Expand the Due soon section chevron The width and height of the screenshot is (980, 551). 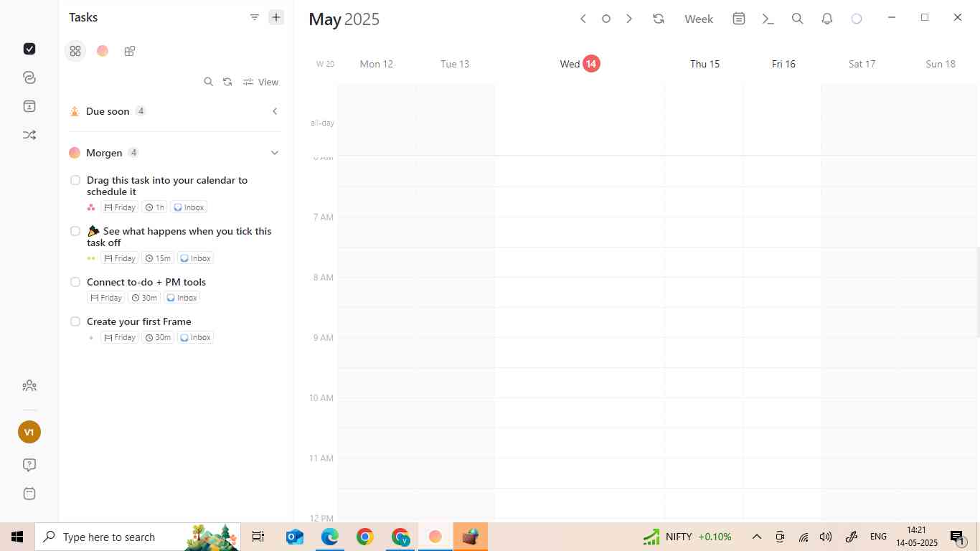[x=275, y=111]
